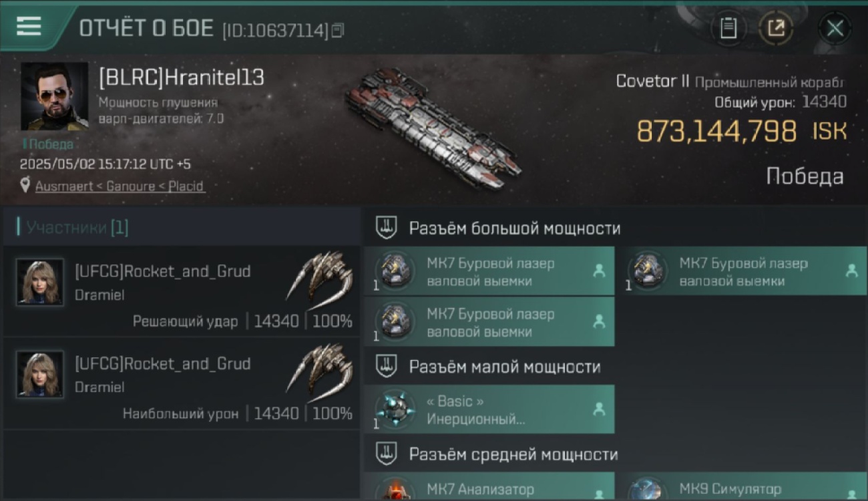View Hranitel13 pilot portrait
The width and height of the screenshot is (868, 501).
pos(54,96)
